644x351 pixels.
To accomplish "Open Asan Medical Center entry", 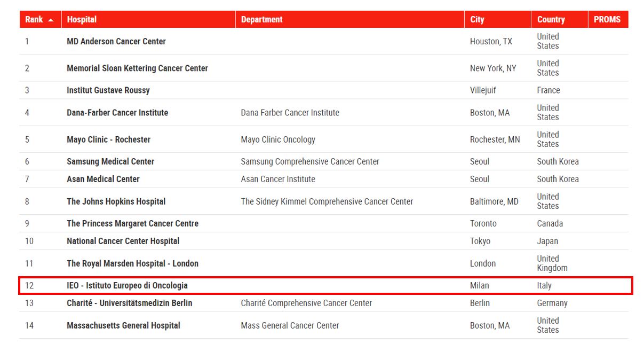I will click(x=103, y=179).
